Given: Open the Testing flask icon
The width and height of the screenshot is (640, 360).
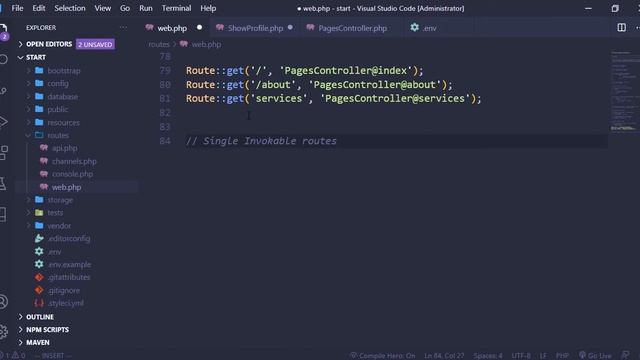Looking at the screenshot, I should pos(3,184).
